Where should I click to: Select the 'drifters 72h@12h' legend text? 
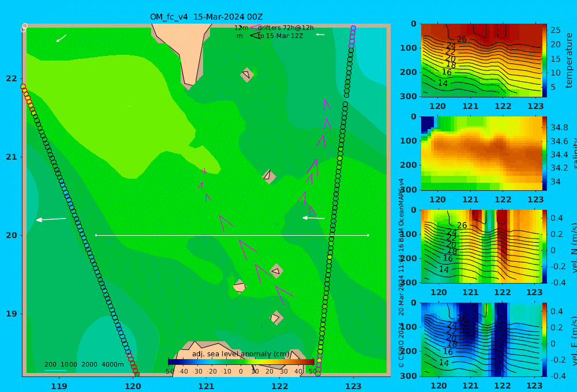pos(286,28)
